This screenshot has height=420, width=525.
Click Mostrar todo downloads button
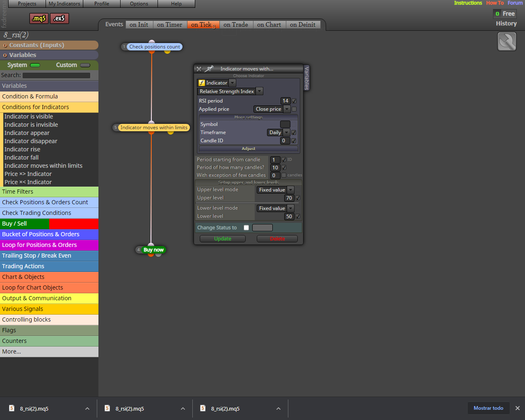tap(488, 408)
